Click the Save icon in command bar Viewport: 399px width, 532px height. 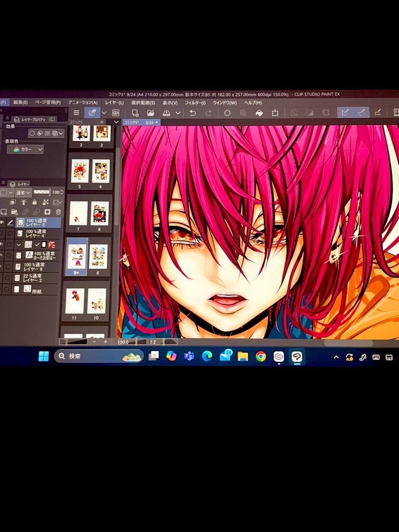tap(166, 113)
